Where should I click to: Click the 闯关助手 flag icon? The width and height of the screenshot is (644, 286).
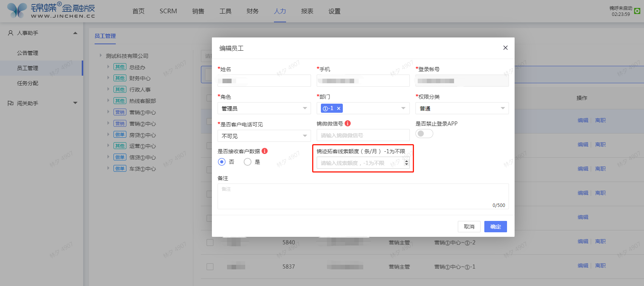click(11, 103)
